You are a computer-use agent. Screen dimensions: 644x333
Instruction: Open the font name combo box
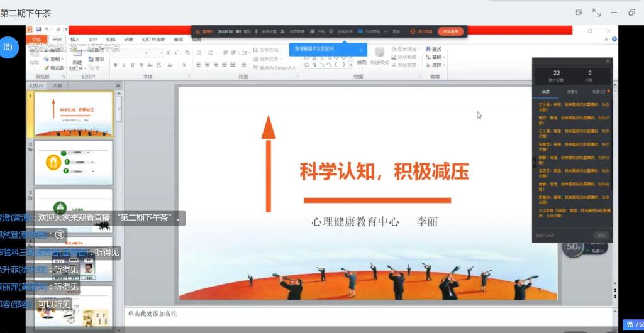pyautogui.click(x=130, y=53)
